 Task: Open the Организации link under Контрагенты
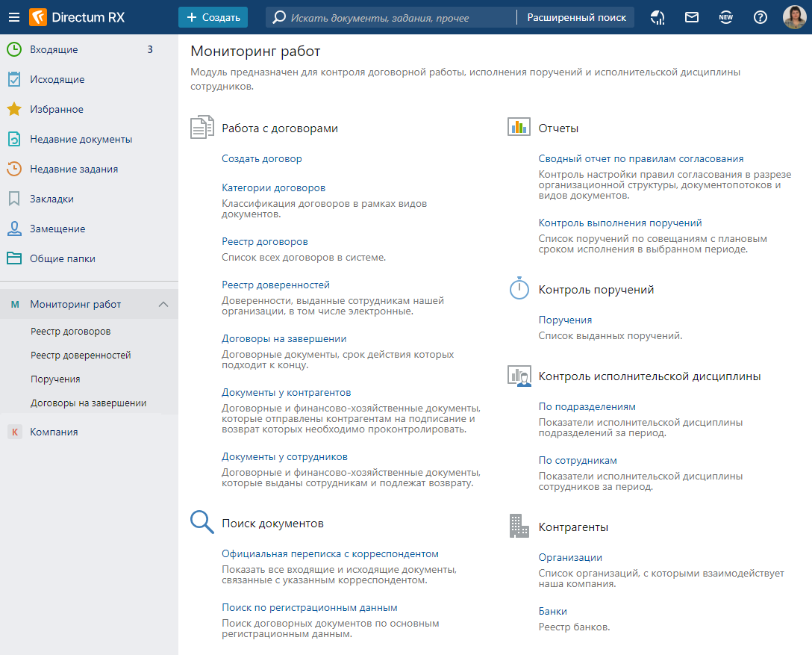[x=570, y=558]
